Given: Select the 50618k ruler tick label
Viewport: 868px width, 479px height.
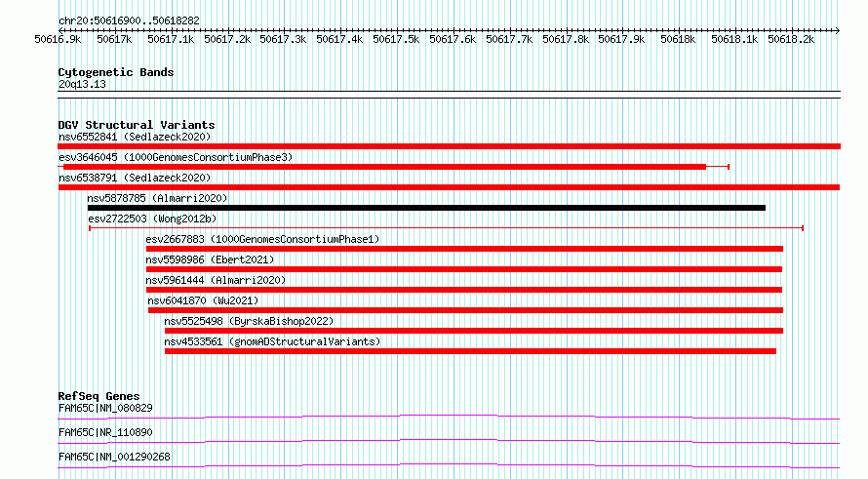Looking at the screenshot, I should click(678, 39).
